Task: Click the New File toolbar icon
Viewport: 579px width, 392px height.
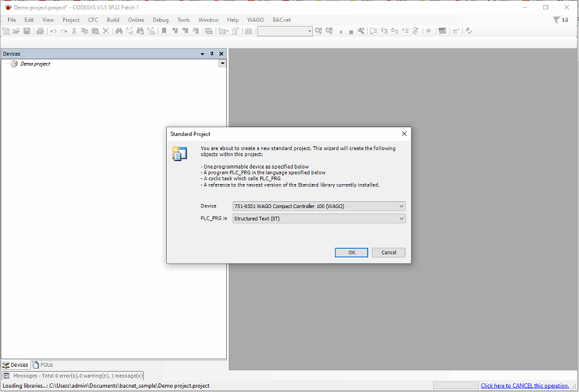Action: pyautogui.click(x=6, y=31)
